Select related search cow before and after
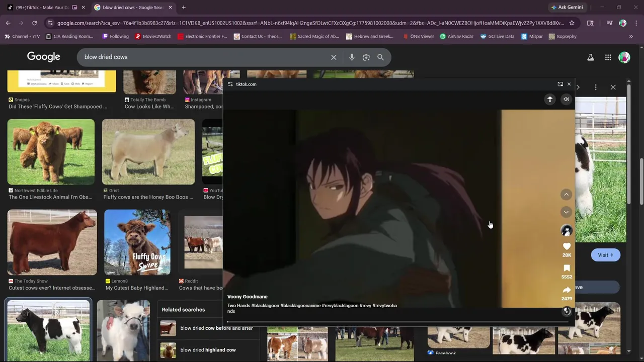Image resolution: width=644 pixels, height=362 pixels. 208,328
